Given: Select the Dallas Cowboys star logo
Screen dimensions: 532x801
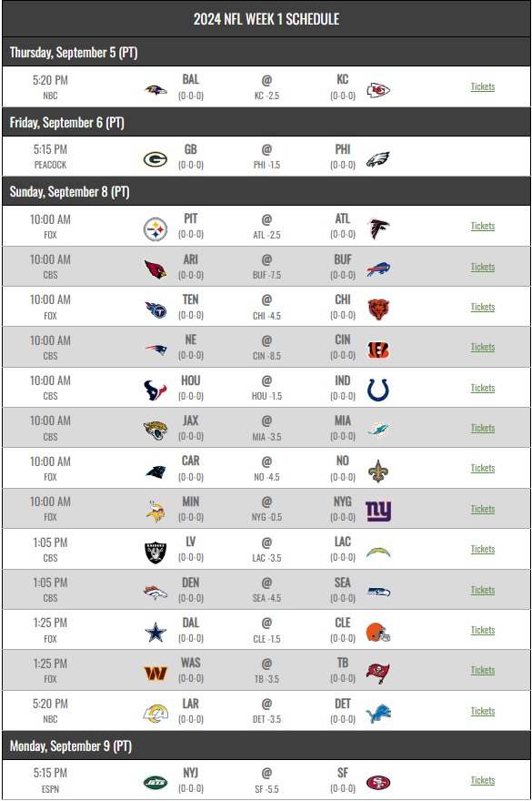Looking at the screenshot, I should coord(156,633).
